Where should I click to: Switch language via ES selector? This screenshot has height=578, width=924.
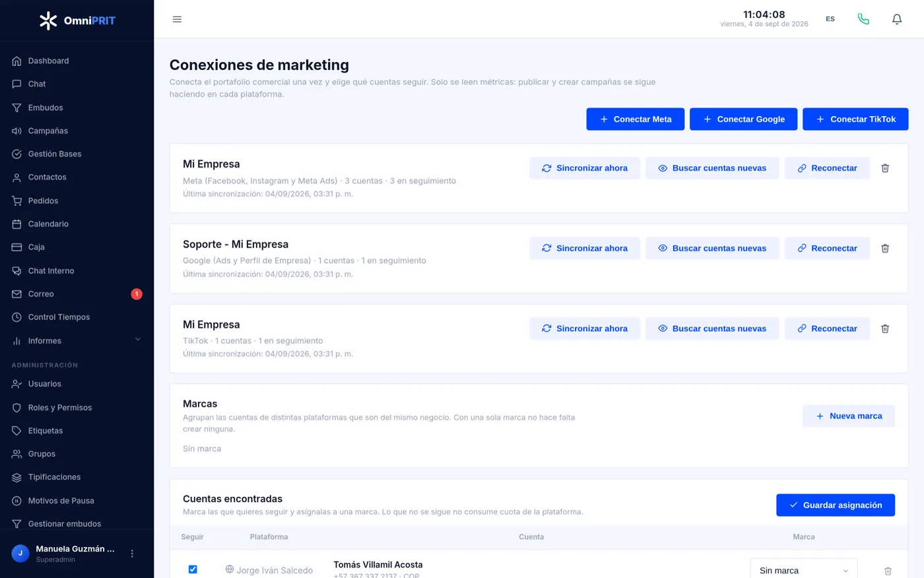(830, 19)
